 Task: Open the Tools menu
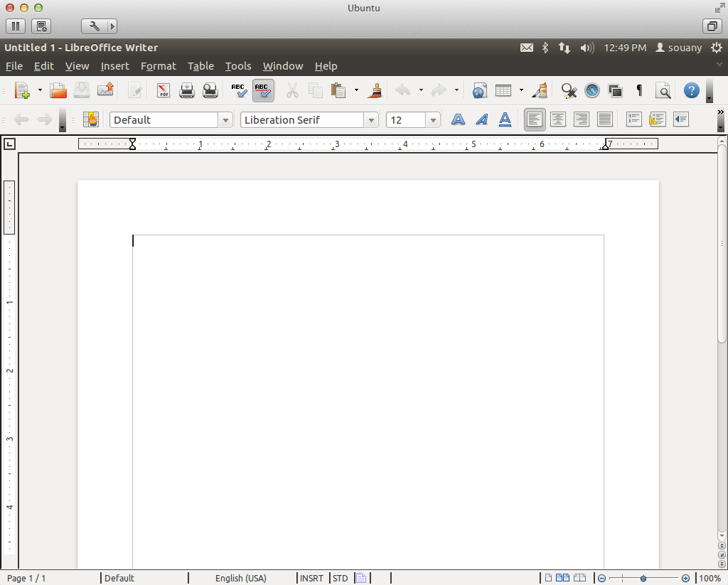(x=238, y=66)
